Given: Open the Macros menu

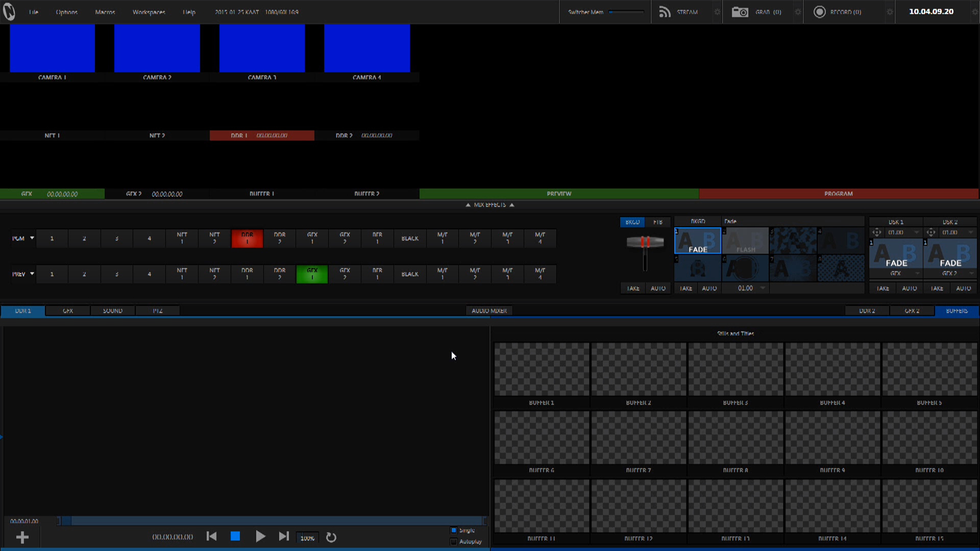Looking at the screenshot, I should coord(105,12).
